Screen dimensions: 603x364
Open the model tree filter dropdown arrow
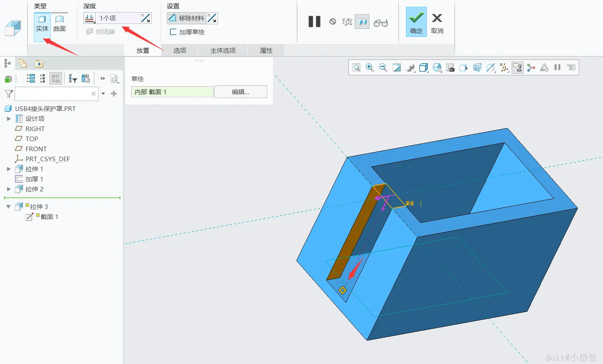point(103,93)
